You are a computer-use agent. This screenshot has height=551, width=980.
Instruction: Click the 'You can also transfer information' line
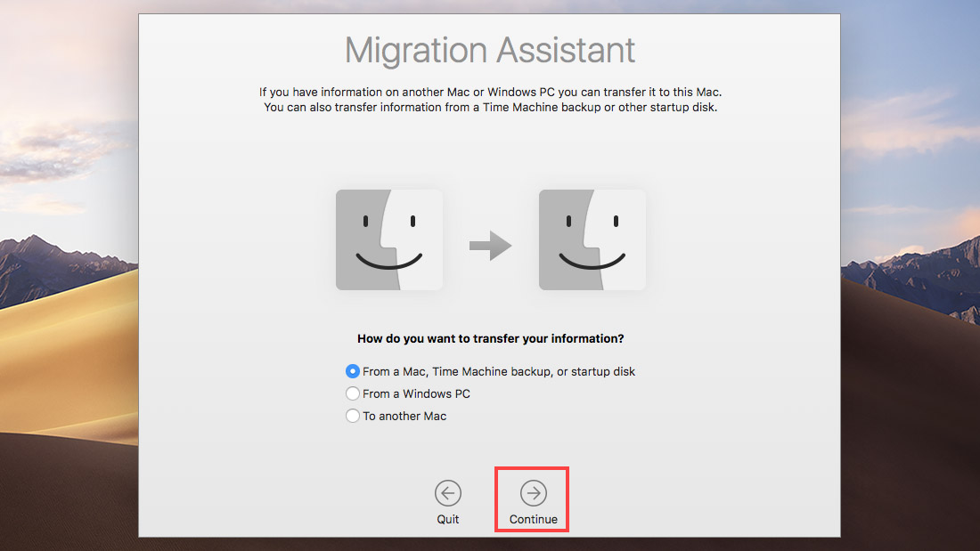coord(490,108)
